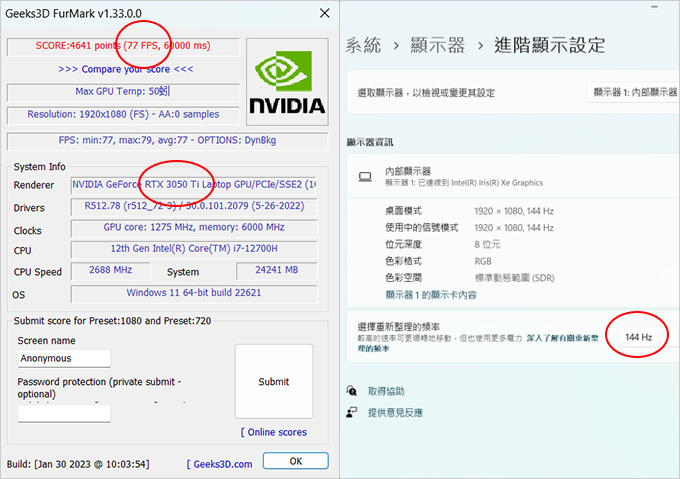Open 顯示器 1 的顯示卡內容 link

tap(431, 295)
